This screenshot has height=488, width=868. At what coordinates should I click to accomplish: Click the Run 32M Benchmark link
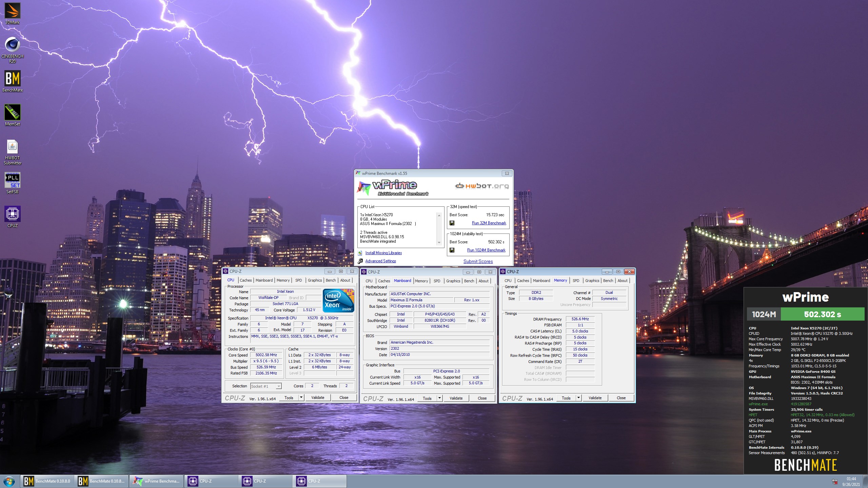point(489,223)
